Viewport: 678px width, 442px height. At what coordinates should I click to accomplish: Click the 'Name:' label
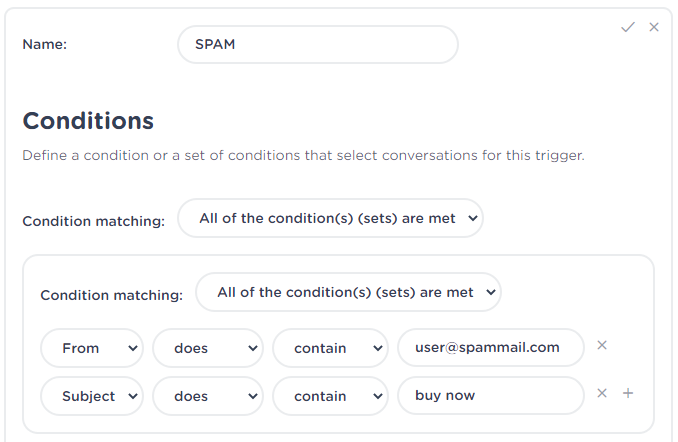(x=45, y=45)
